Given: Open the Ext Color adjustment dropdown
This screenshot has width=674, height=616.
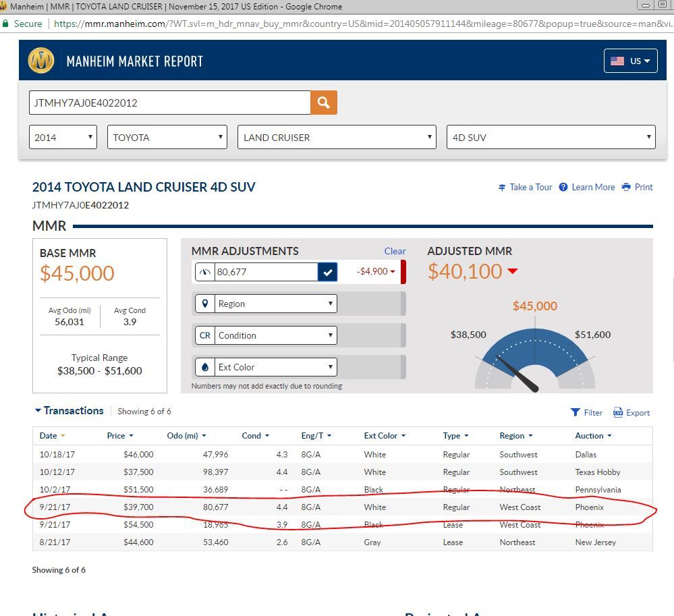Looking at the screenshot, I should (x=275, y=367).
